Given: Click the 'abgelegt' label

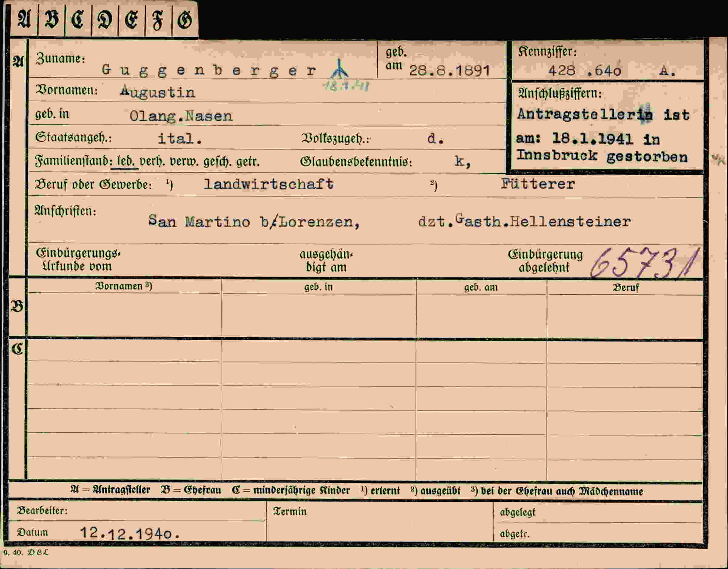Looking at the screenshot, I should click(x=517, y=512).
